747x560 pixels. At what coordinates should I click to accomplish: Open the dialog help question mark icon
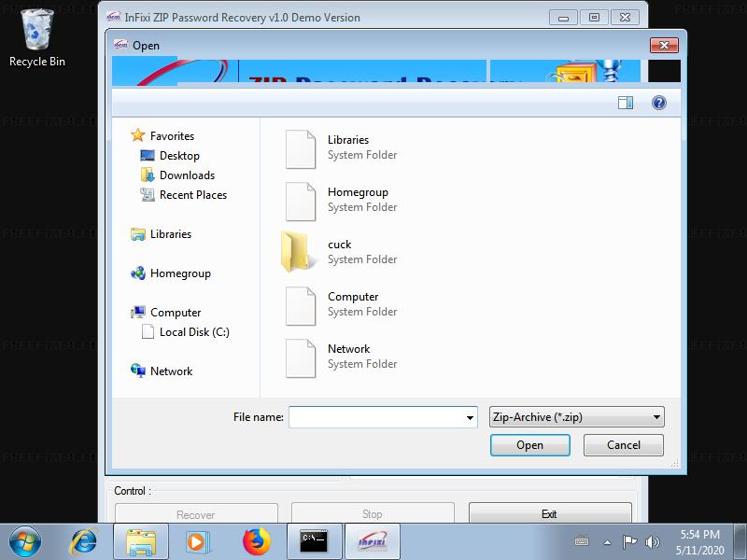point(659,103)
